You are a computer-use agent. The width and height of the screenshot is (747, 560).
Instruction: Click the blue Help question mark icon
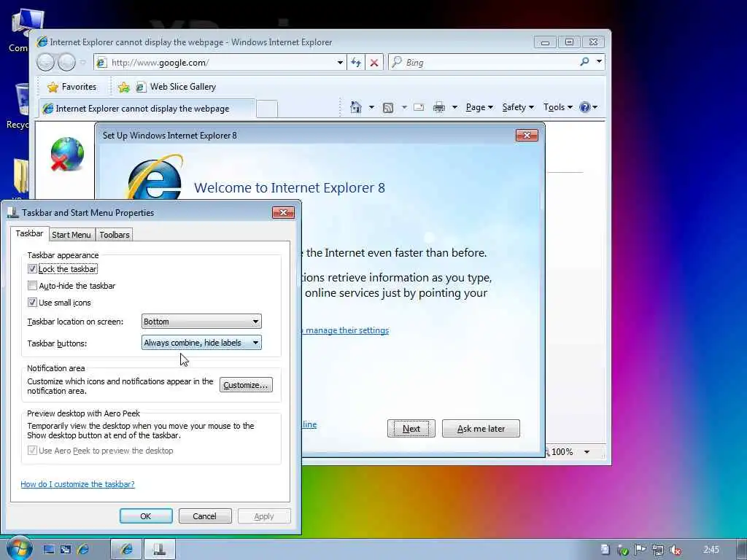(x=585, y=107)
